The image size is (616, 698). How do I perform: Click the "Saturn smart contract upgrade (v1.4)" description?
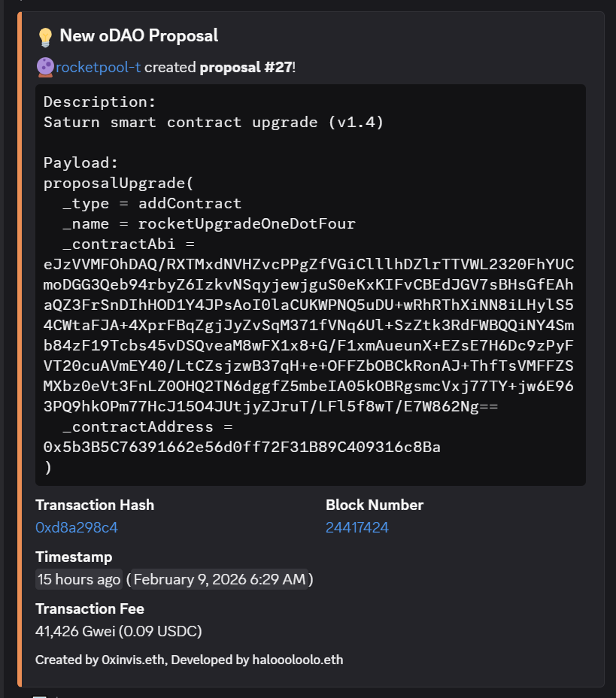[x=214, y=123]
